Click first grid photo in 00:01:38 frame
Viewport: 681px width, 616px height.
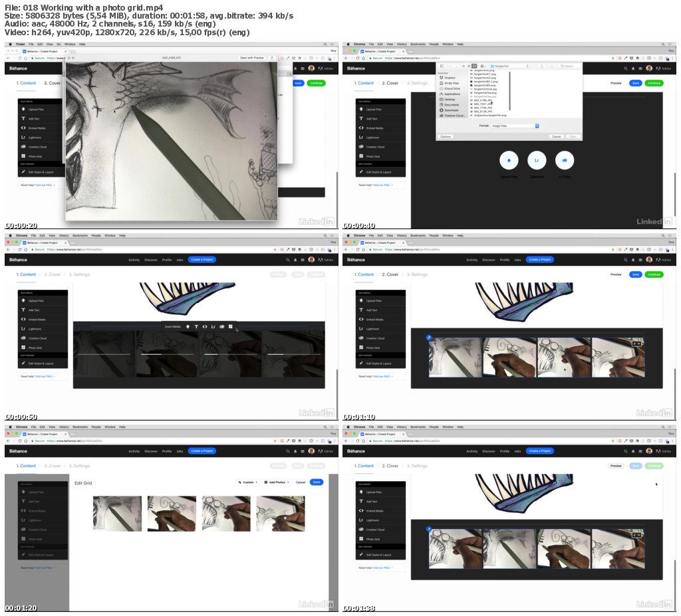coord(455,549)
